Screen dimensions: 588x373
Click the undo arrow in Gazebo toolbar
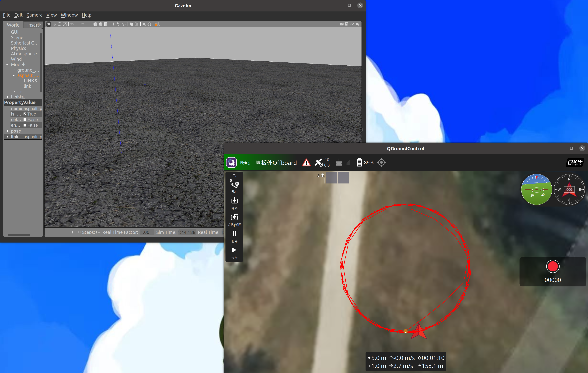72,24
